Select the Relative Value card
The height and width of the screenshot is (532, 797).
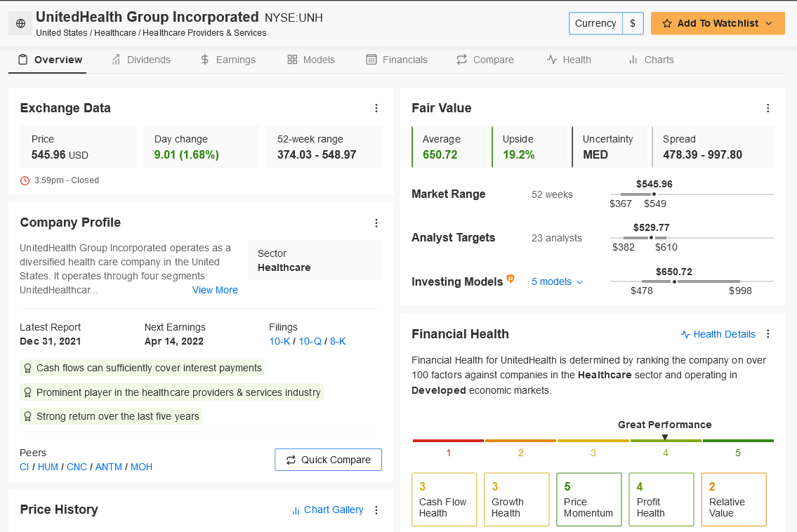point(734,500)
